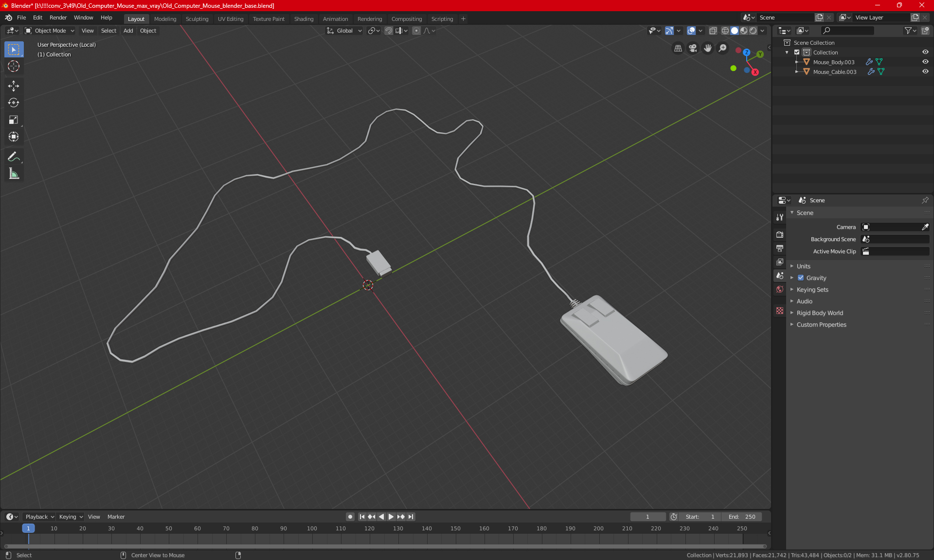
Task: Switch to the UV Editing workspace tab
Action: pyautogui.click(x=231, y=19)
